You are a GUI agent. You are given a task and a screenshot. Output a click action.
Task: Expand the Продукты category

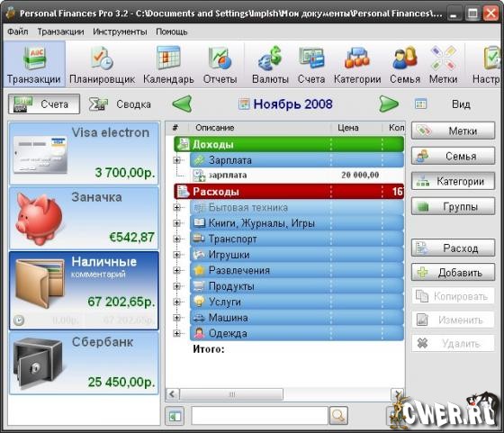[176, 285]
